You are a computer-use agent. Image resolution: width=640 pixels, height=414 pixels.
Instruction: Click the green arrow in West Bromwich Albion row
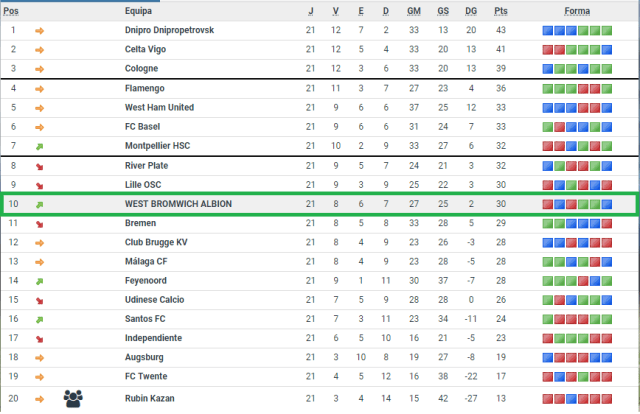pos(40,204)
